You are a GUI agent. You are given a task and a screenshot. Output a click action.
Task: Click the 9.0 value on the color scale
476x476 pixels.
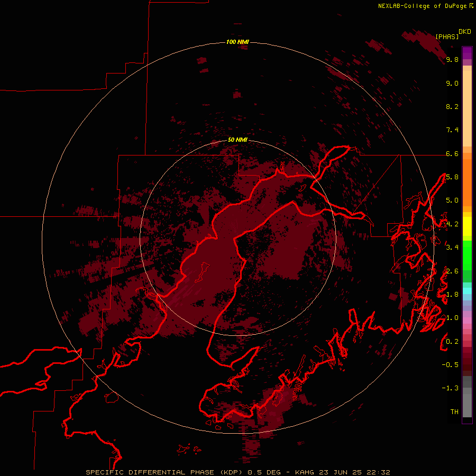click(452, 84)
